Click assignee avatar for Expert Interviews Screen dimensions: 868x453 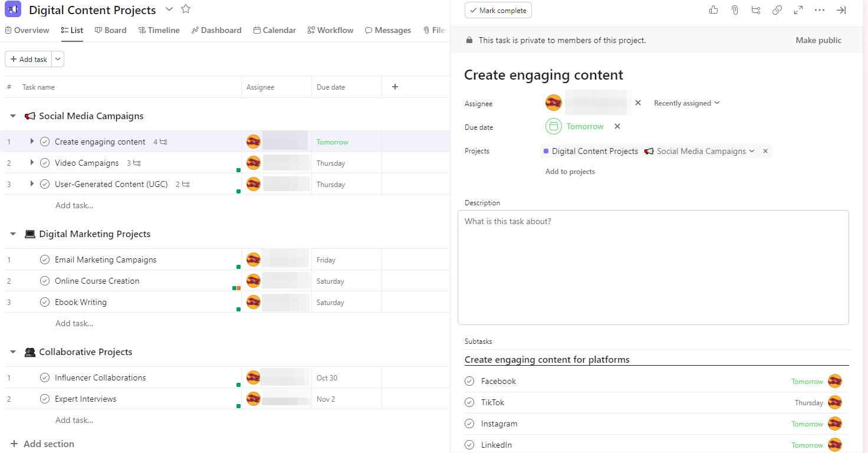[254, 399]
